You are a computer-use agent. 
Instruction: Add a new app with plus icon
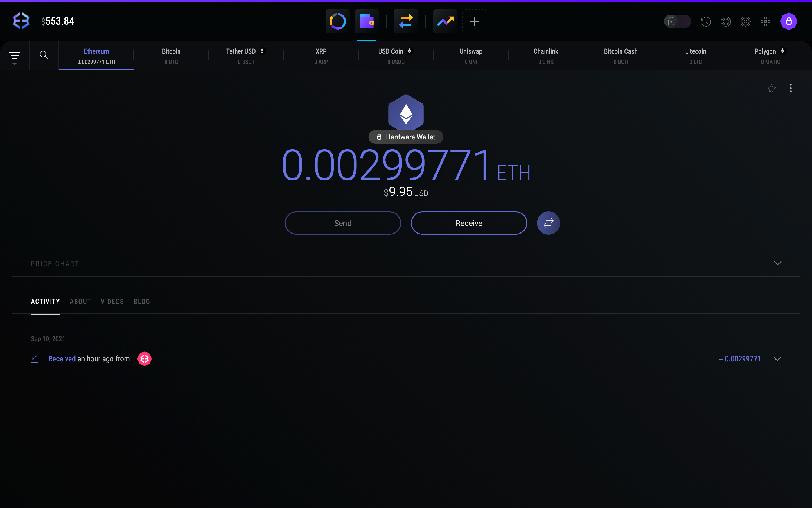pyautogui.click(x=474, y=21)
